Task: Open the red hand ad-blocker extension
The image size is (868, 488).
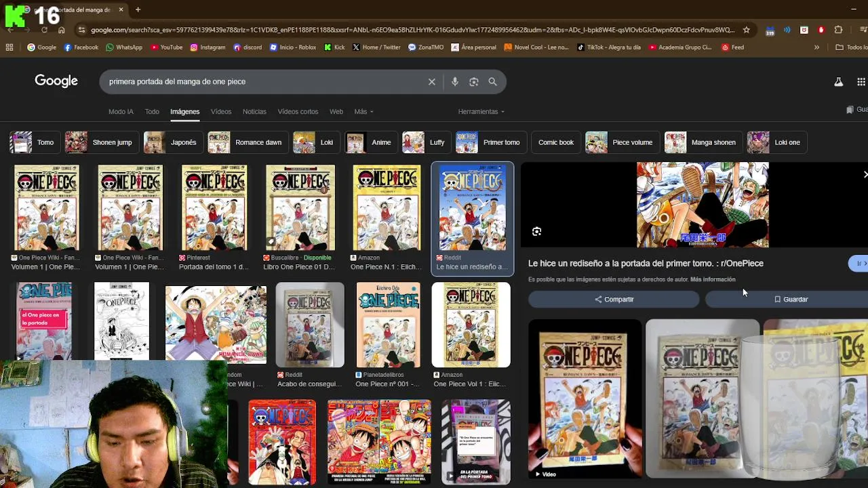Action: (x=821, y=30)
